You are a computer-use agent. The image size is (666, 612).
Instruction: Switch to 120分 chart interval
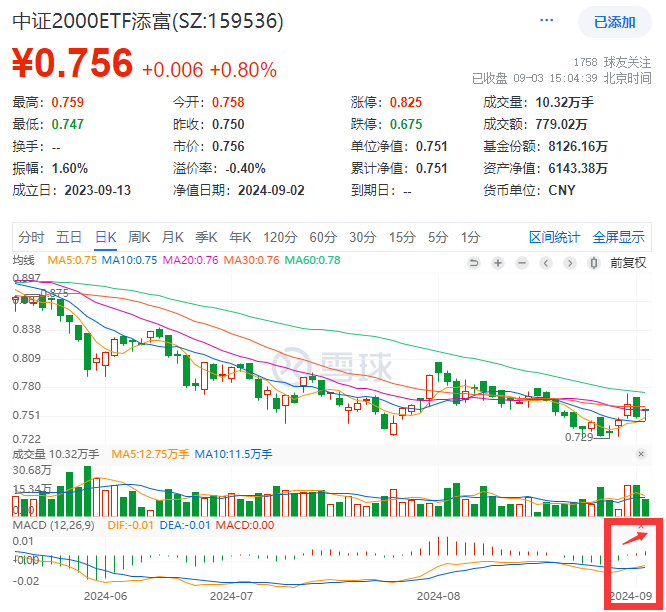[280, 237]
